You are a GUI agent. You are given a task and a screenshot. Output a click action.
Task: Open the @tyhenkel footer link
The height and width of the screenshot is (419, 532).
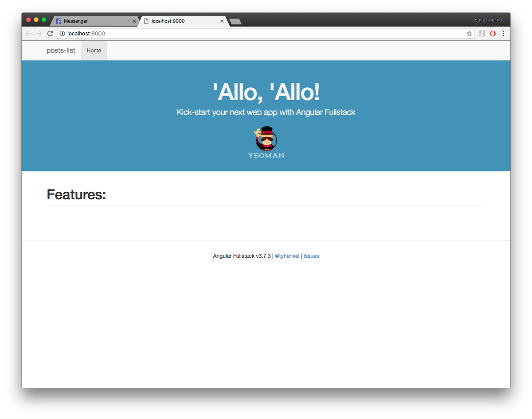click(x=287, y=256)
